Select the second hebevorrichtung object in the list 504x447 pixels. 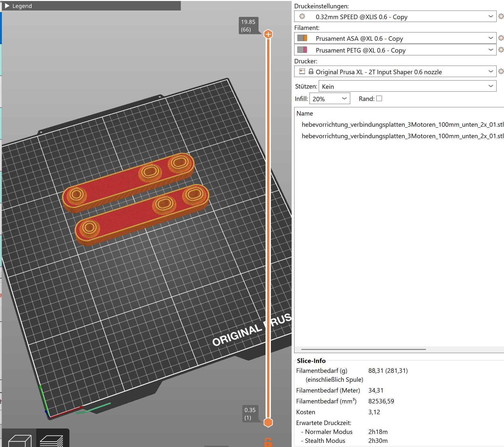(402, 136)
